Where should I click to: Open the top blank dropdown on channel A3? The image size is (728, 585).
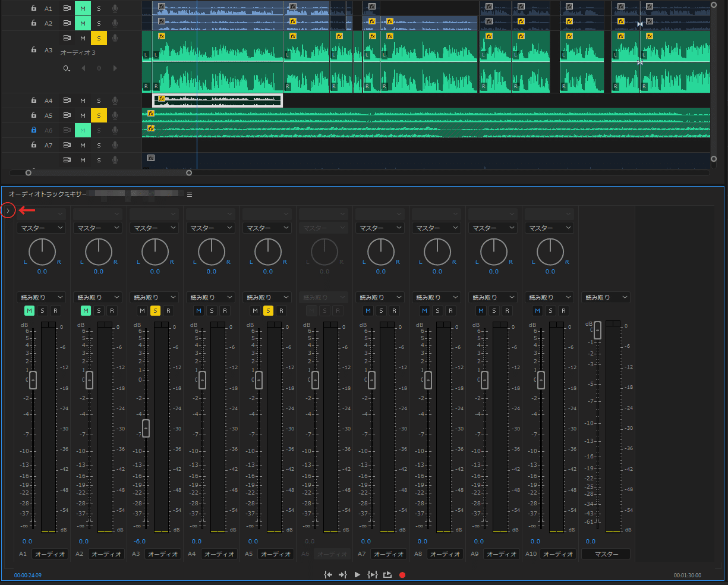pos(155,213)
